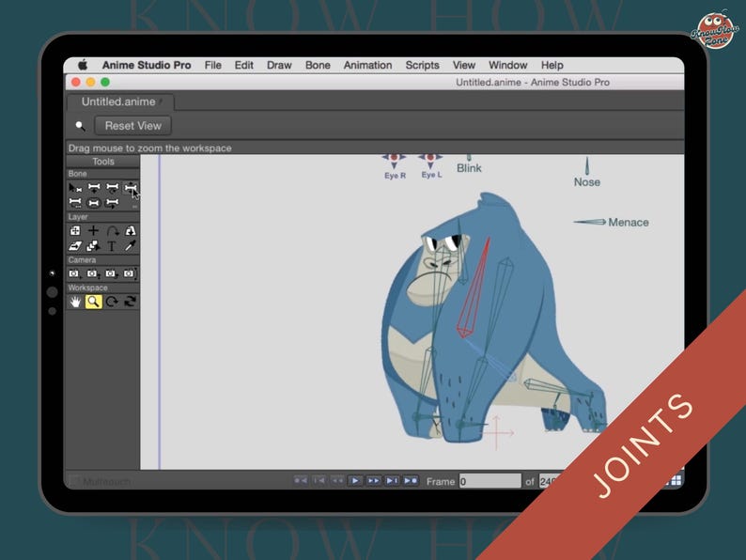Step back one frame
This screenshot has width=746, height=560.
point(319,480)
